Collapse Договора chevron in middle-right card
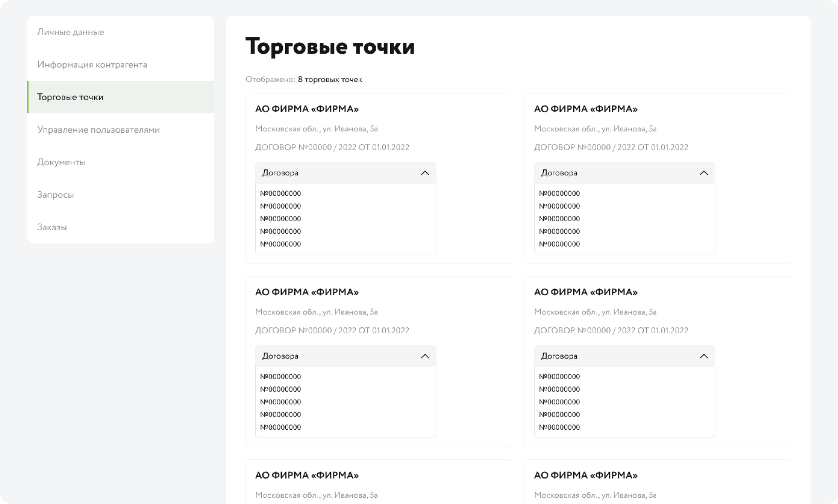The image size is (838, 504). tap(703, 356)
